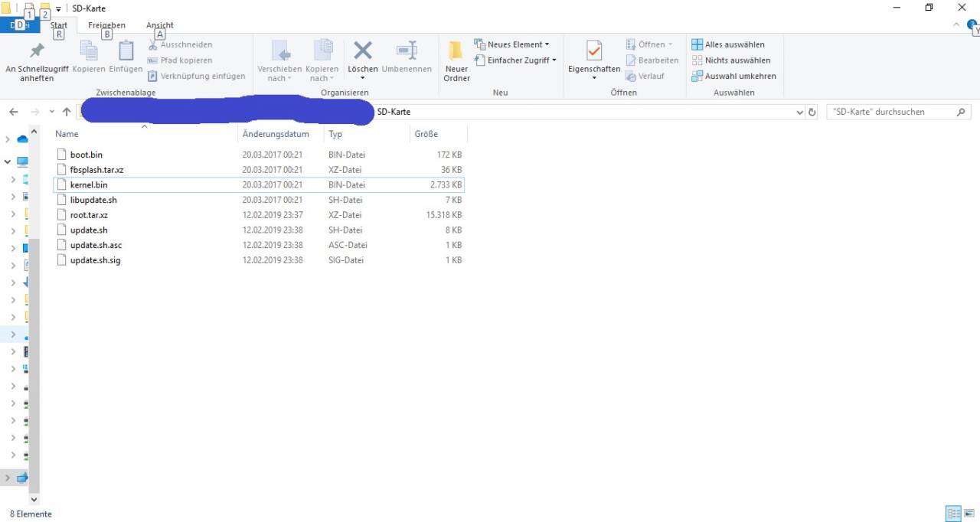Go up one folder level arrow
This screenshot has width=980, height=522.
coord(67,112)
